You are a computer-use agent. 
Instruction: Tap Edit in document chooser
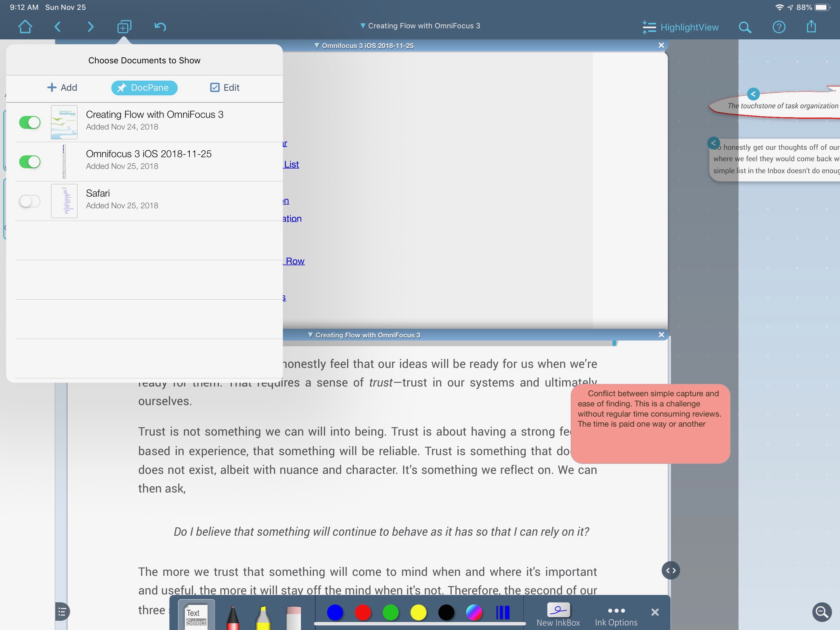click(225, 88)
